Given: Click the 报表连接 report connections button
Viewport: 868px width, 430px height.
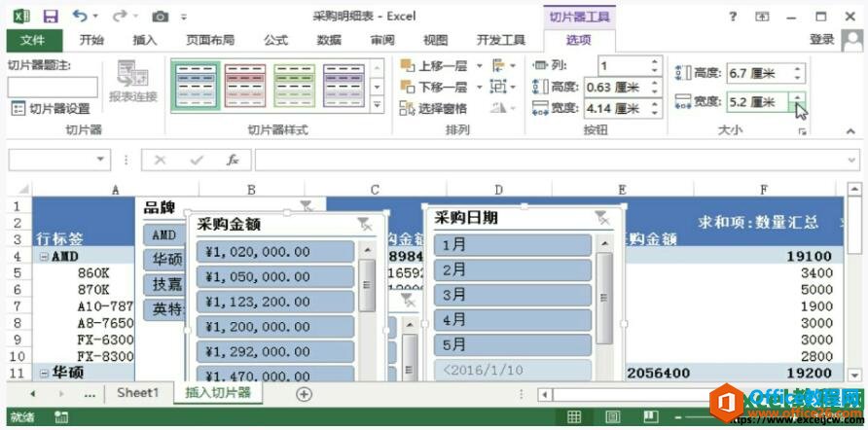Looking at the screenshot, I should 133,82.
